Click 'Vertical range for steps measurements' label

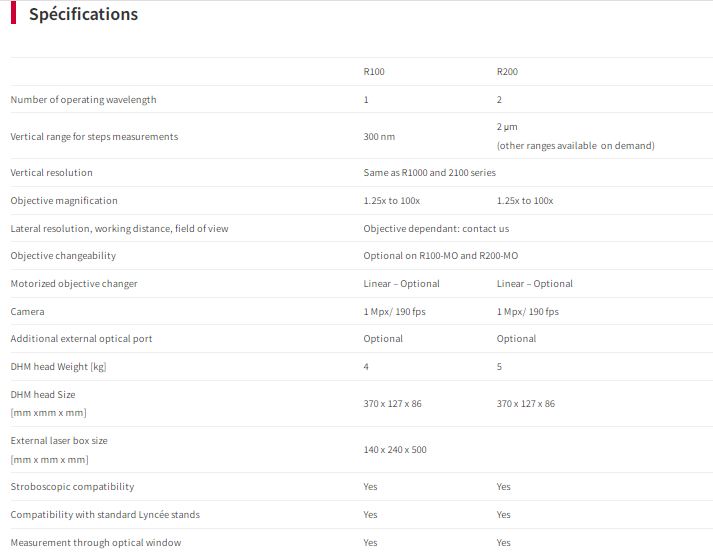[94, 137]
